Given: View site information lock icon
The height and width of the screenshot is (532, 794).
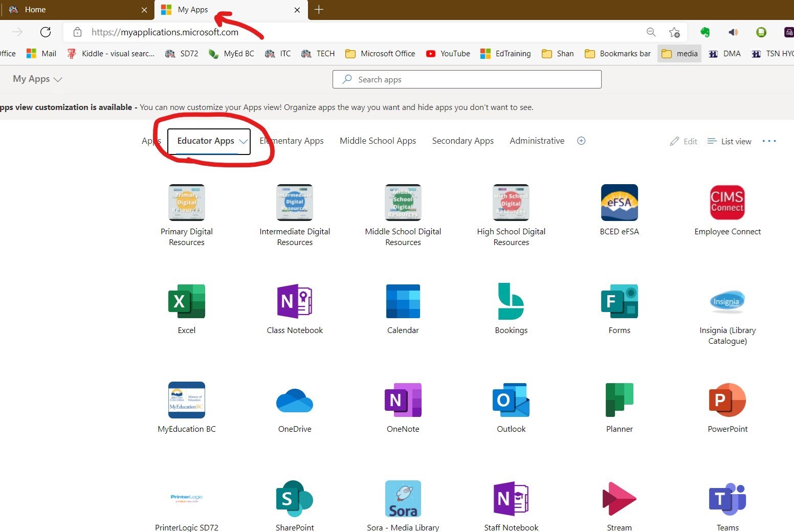Looking at the screenshot, I should (x=77, y=32).
